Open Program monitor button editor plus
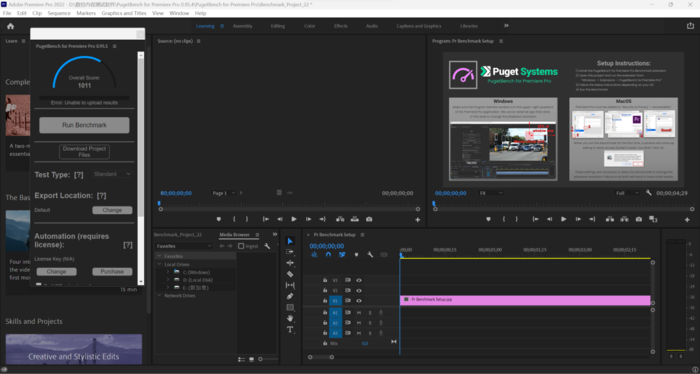Viewport: 700px width, 374px height. [688, 220]
